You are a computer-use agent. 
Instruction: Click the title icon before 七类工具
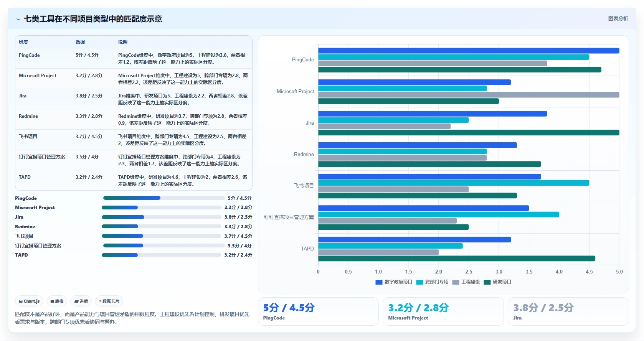click(18, 19)
